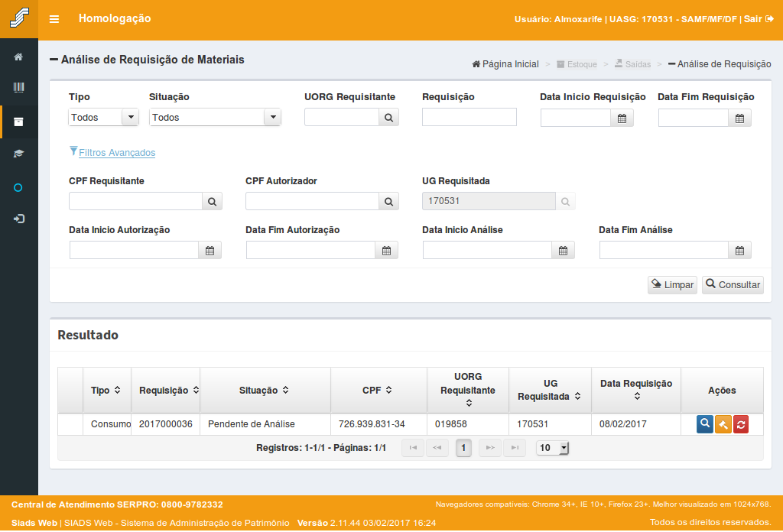Select page 1 in pagination
The height and width of the screenshot is (532, 783).
click(x=463, y=448)
